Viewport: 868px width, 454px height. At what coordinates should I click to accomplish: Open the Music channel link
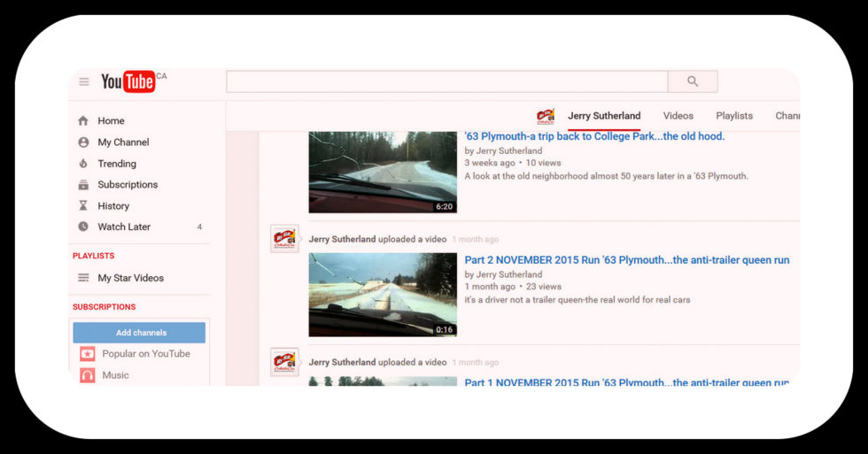[x=115, y=375]
